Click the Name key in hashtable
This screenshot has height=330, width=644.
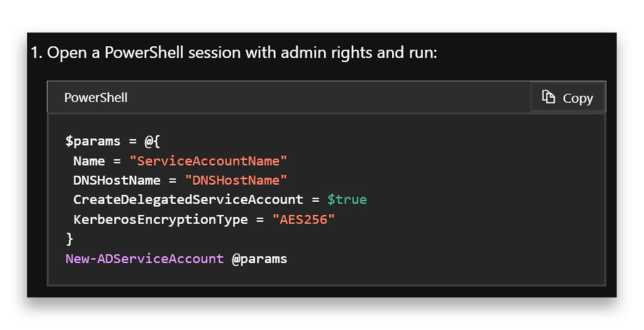[x=89, y=161]
